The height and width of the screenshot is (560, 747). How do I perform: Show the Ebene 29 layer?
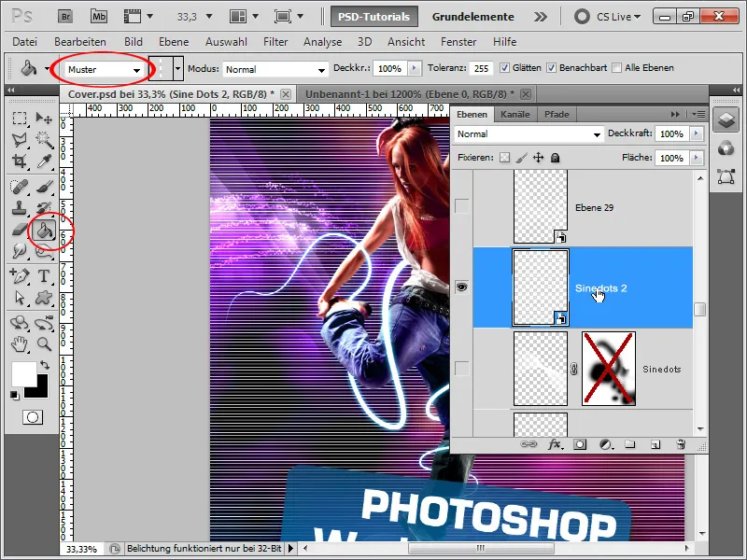[x=461, y=206]
